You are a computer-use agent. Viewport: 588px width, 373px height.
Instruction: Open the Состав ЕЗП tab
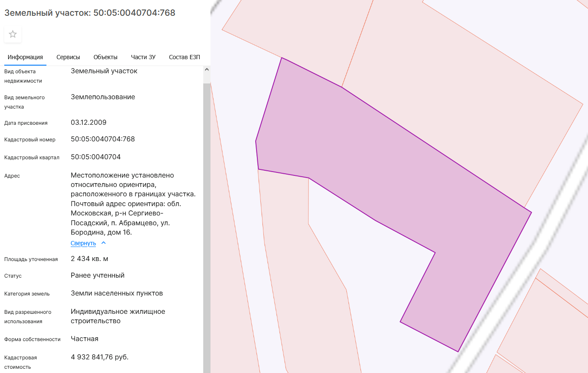click(x=184, y=57)
